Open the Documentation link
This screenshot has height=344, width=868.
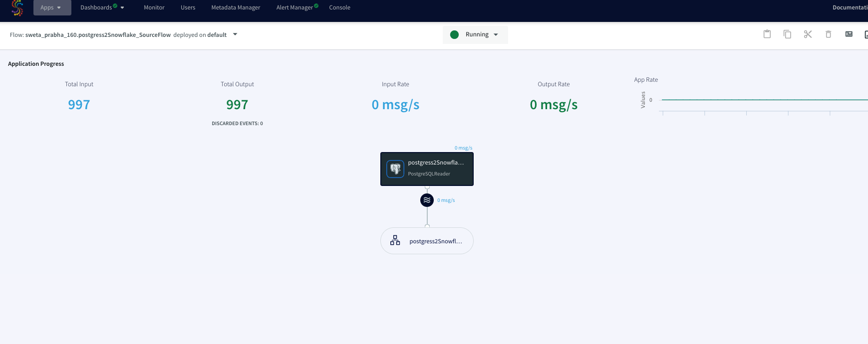coord(850,7)
